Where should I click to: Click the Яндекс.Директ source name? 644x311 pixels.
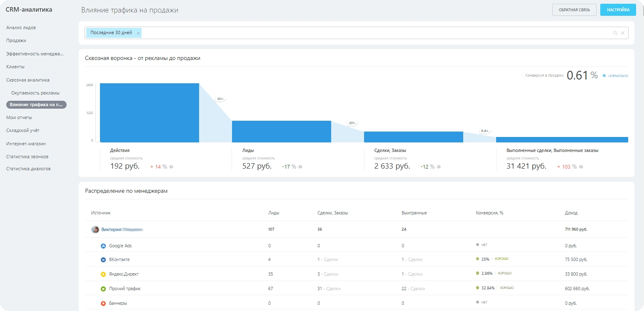point(124,274)
